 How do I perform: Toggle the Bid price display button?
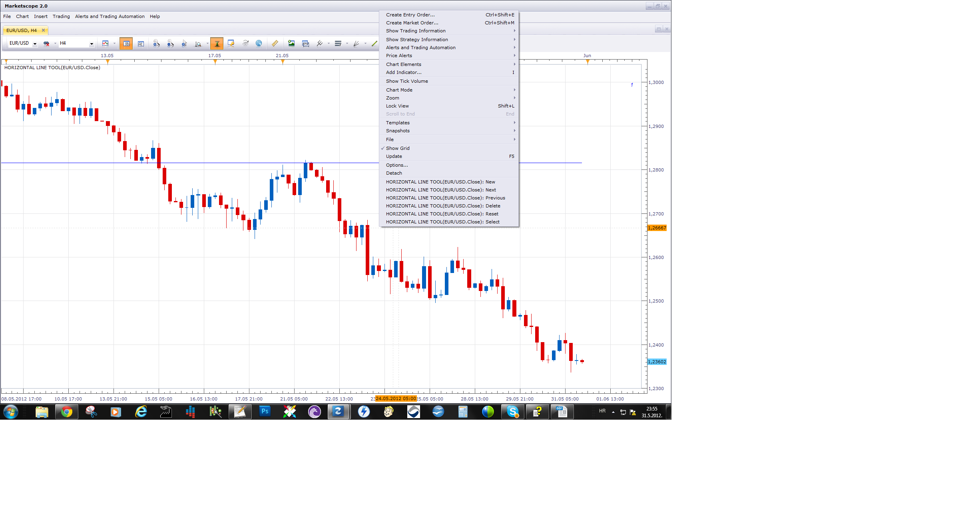[126, 44]
